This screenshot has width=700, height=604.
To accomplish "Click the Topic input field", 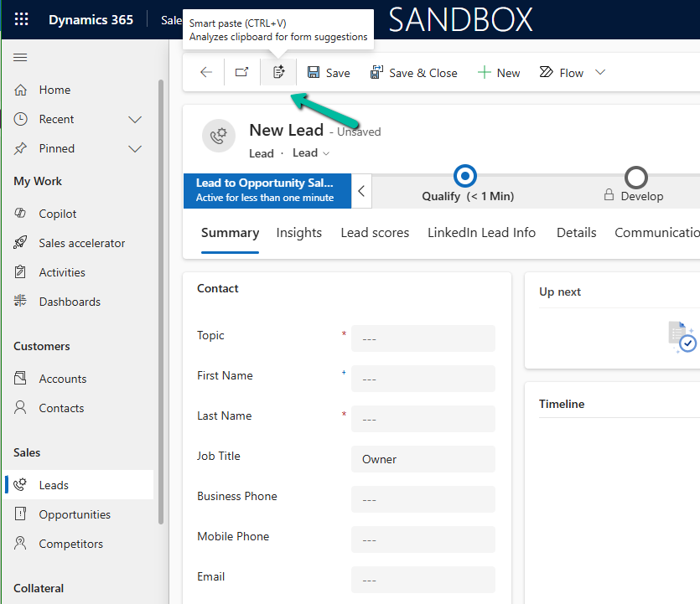I will [x=423, y=338].
